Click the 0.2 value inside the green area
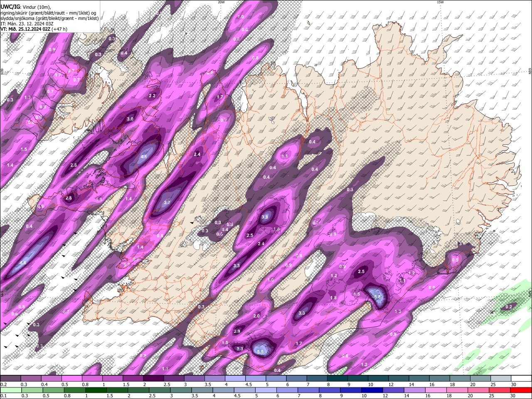This screenshot has width=532, height=399. click(509, 307)
